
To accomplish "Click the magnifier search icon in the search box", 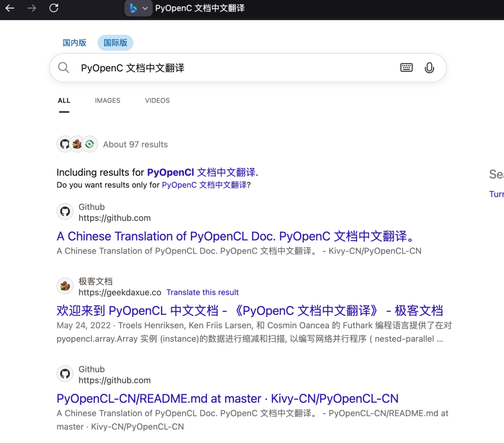I will [x=63, y=68].
